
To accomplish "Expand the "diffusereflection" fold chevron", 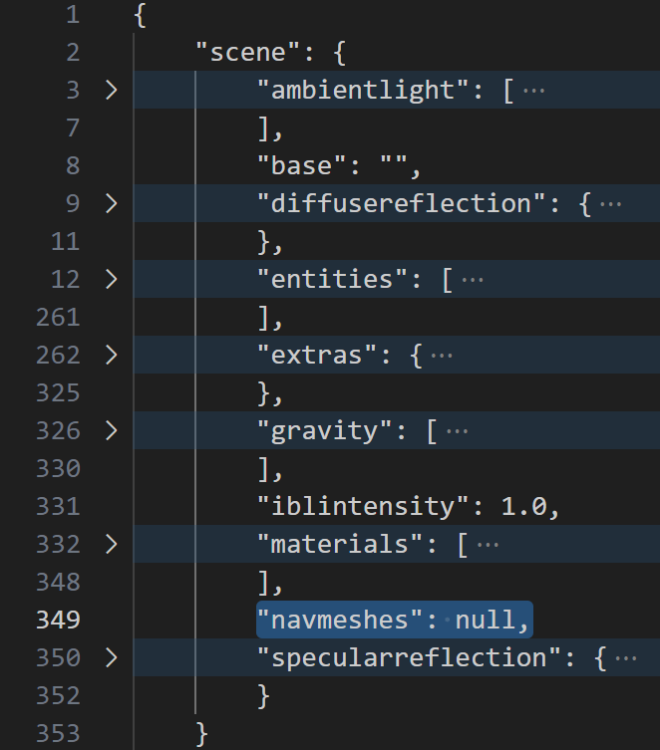I will tap(111, 204).
